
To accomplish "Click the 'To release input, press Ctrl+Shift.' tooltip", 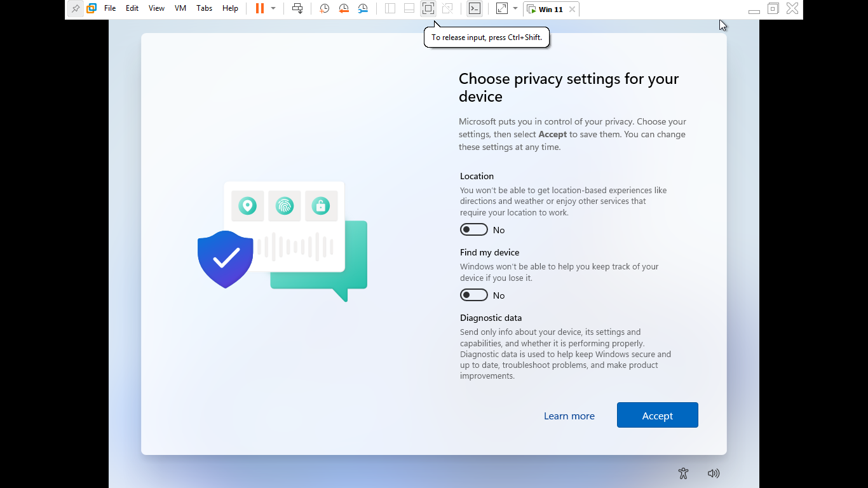I will coord(487,37).
